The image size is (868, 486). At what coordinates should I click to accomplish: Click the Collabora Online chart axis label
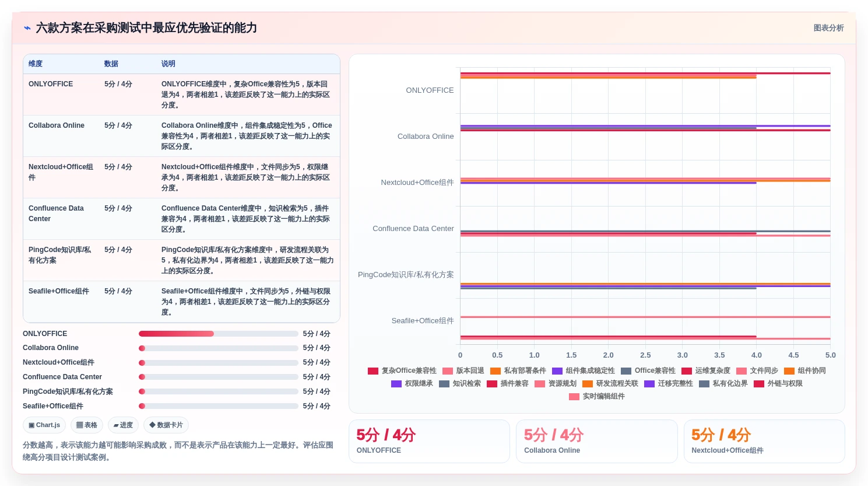426,137
